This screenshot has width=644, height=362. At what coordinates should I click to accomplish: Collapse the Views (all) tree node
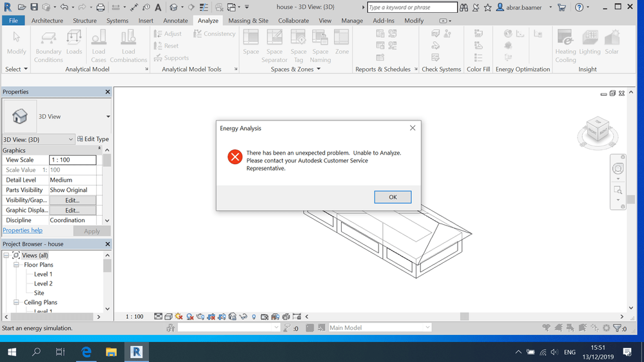(6, 255)
